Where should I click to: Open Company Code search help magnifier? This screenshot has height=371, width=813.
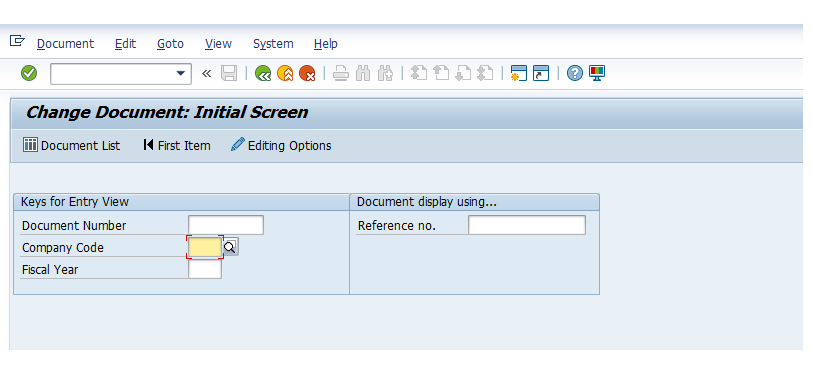point(230,248)
